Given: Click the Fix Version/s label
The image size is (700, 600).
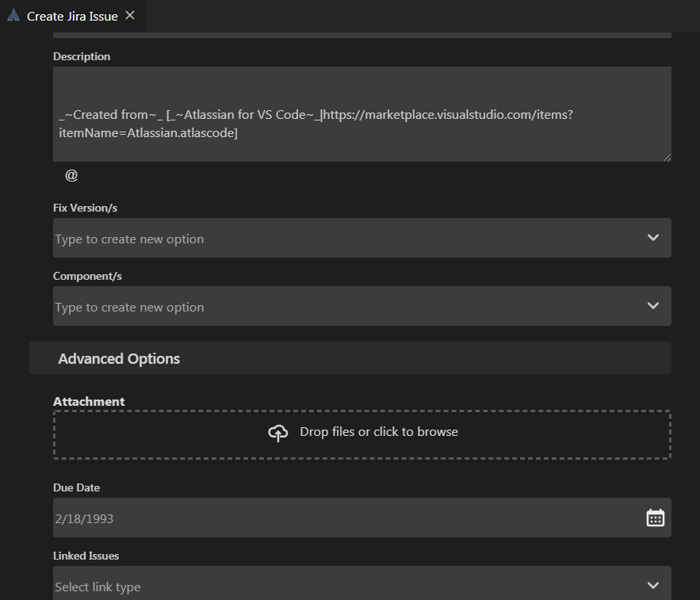Looking at the screenshot, I should 86,208.
